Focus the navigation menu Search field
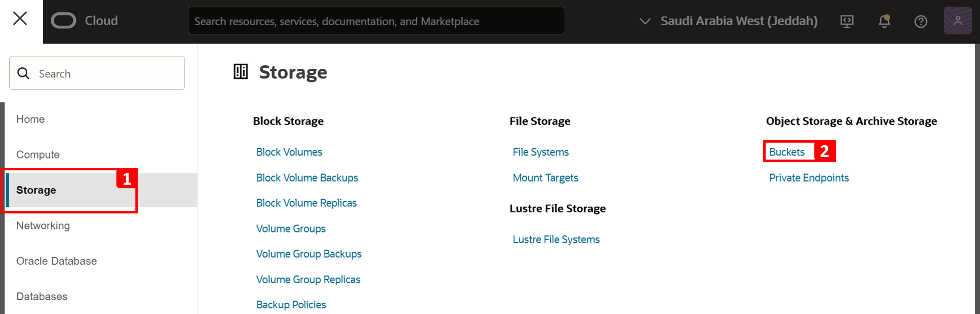The height and width of the screenshot is (314, 980). coord(97,73)
